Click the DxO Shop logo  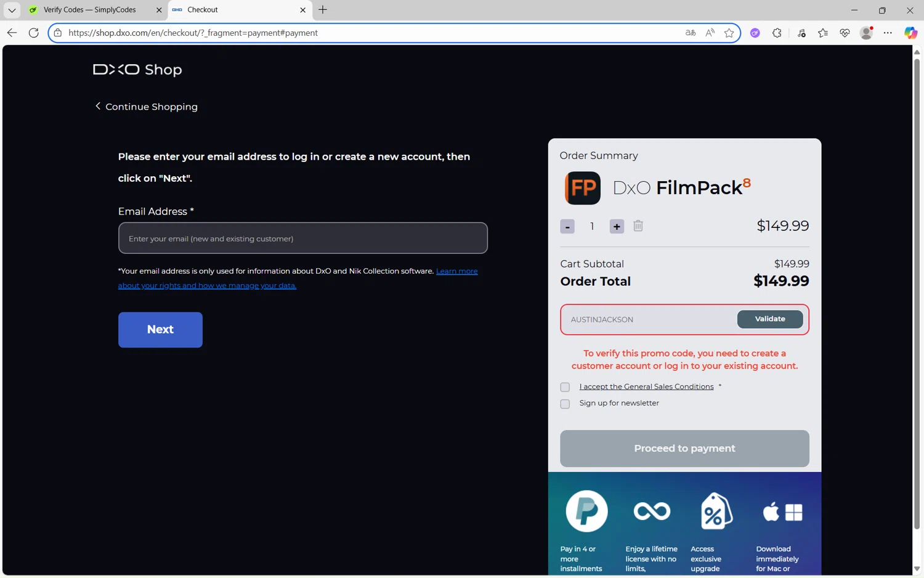coord(137,70)
